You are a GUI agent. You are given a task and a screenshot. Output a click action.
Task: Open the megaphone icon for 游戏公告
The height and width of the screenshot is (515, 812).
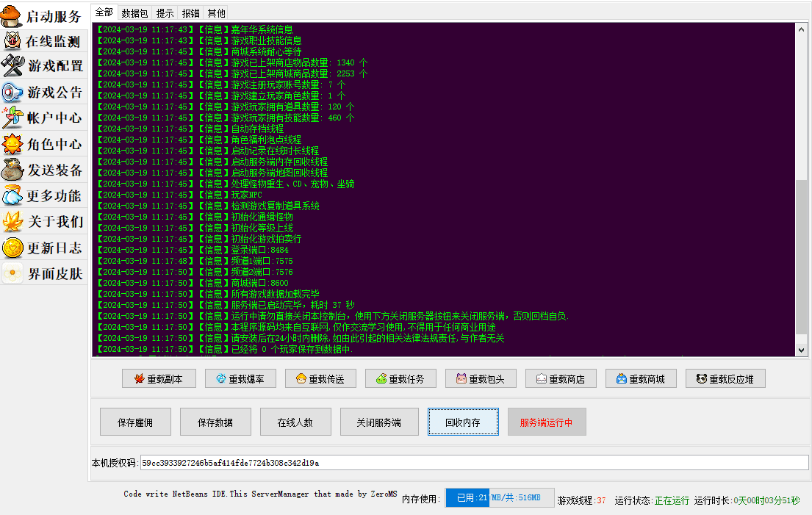click(12, 92)
